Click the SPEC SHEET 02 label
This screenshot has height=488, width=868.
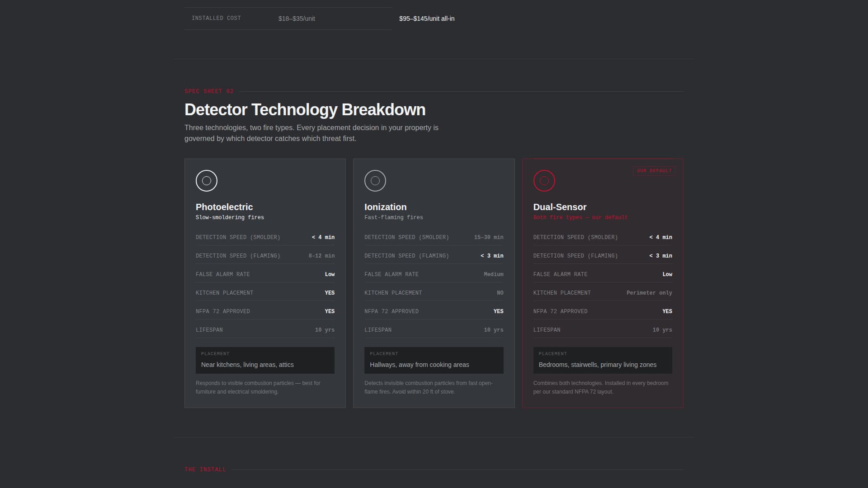[209, 91]
